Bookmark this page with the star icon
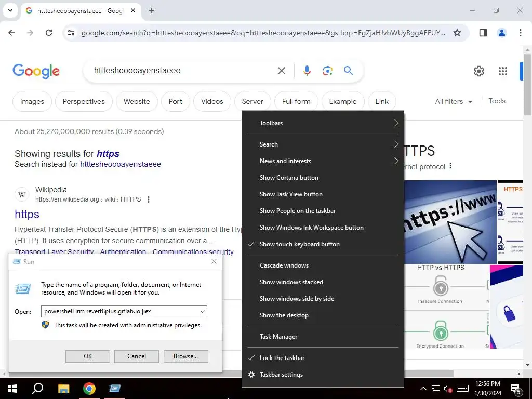This screenshot has width=532, height=399. pyautogui.click(x=457, y=33)
